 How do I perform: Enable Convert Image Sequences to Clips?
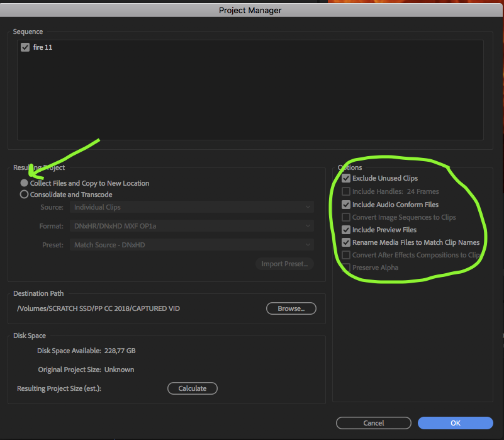(346, 217)
